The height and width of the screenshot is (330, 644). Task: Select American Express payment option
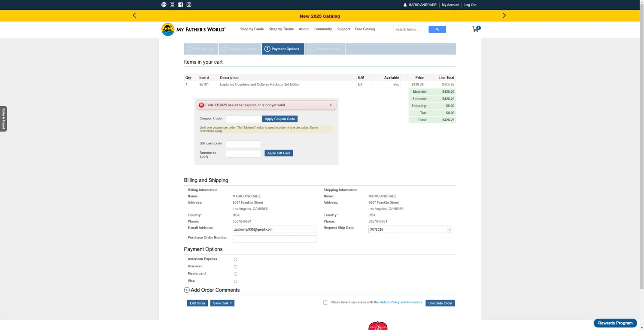click(x=235, y=260)
